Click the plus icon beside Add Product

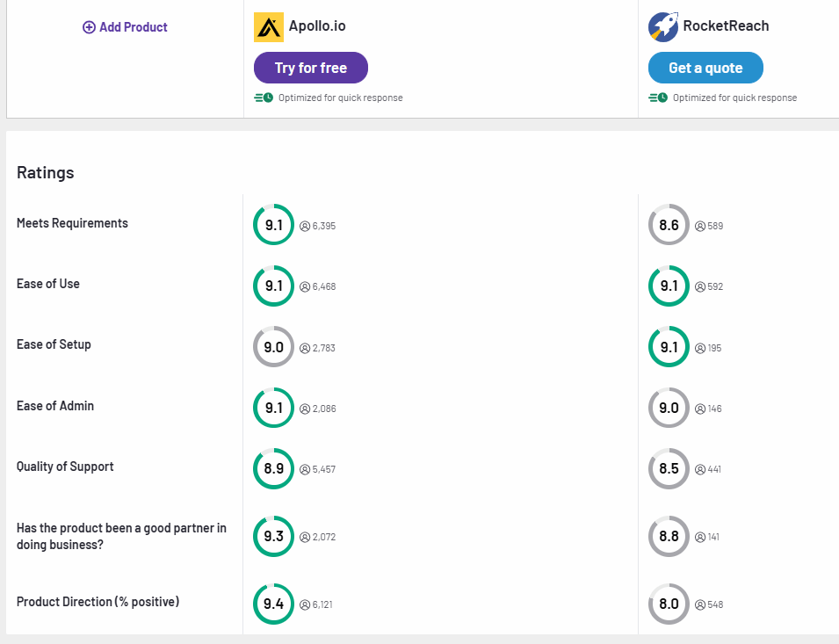[x=89, y=27]
